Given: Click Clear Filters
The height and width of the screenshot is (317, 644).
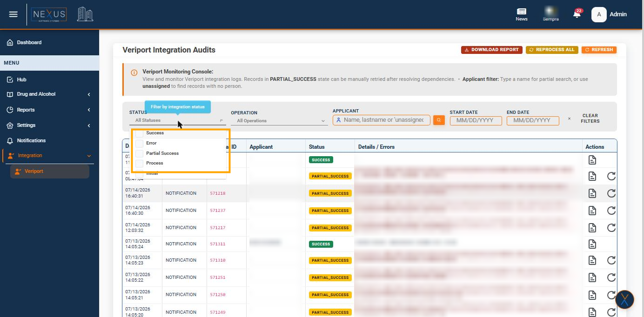Looking at the screenshot, I should [590, 119].
